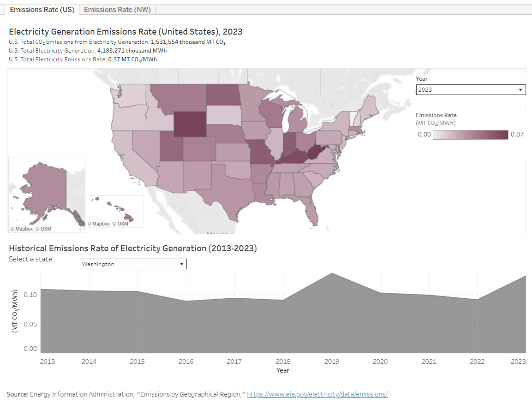Select New Mexico on the map
The width and height of the screenshot is (532, 403).
click(197, 176)
